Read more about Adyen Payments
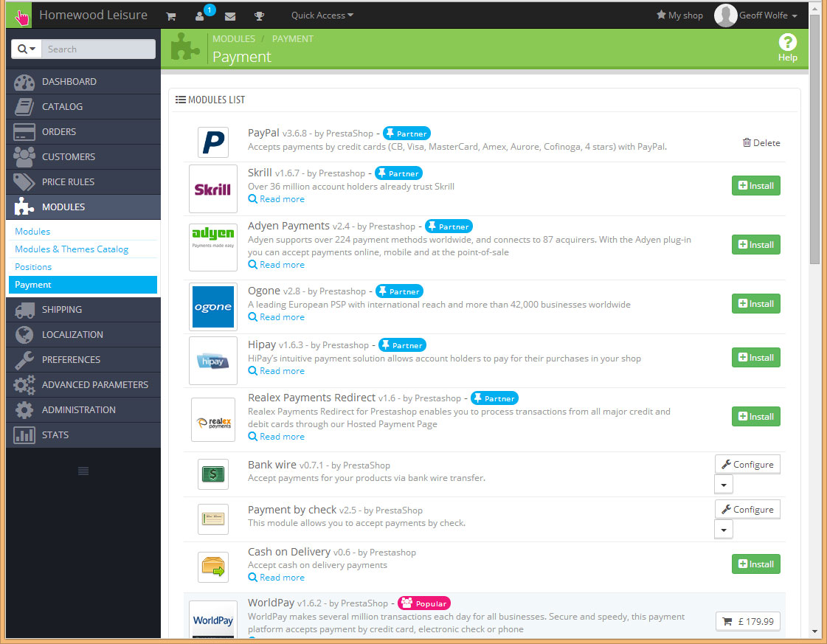The image size is (827, 644). coord(277,265)
